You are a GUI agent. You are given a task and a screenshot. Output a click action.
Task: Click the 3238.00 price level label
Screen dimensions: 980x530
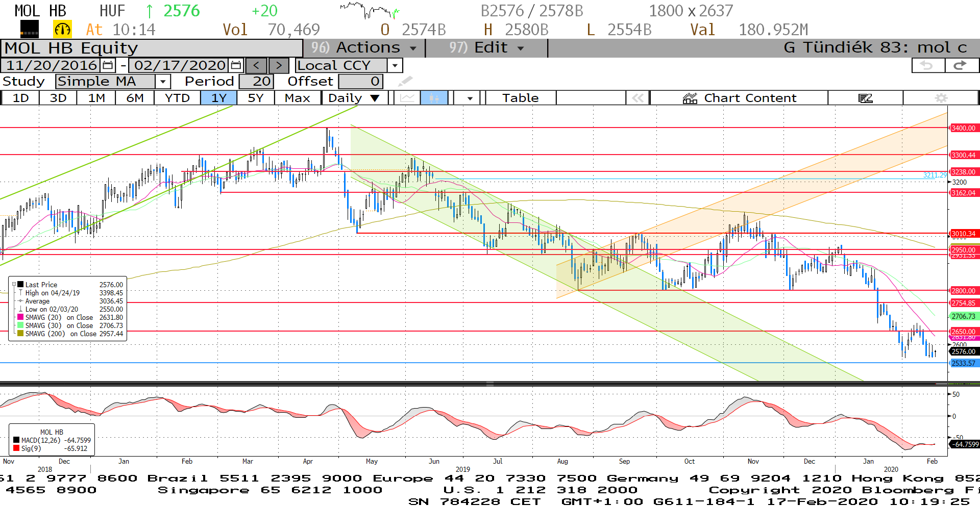point(963,172)
